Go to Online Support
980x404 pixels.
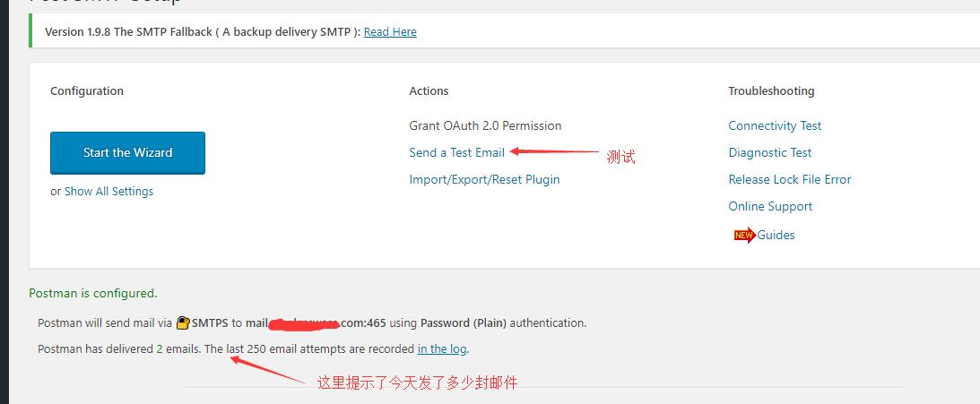[x=770, y=207]
